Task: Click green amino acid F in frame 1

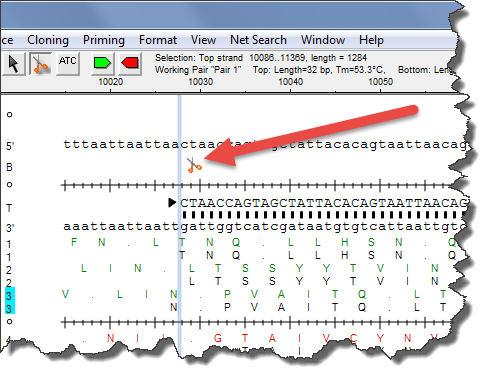Action: pos(74,242)
